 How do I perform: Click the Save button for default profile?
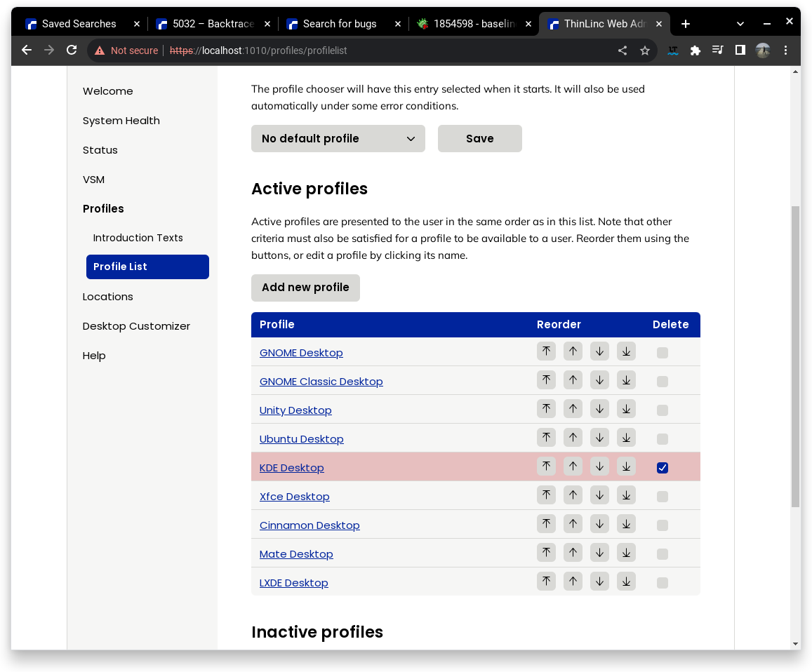[479, 139]
